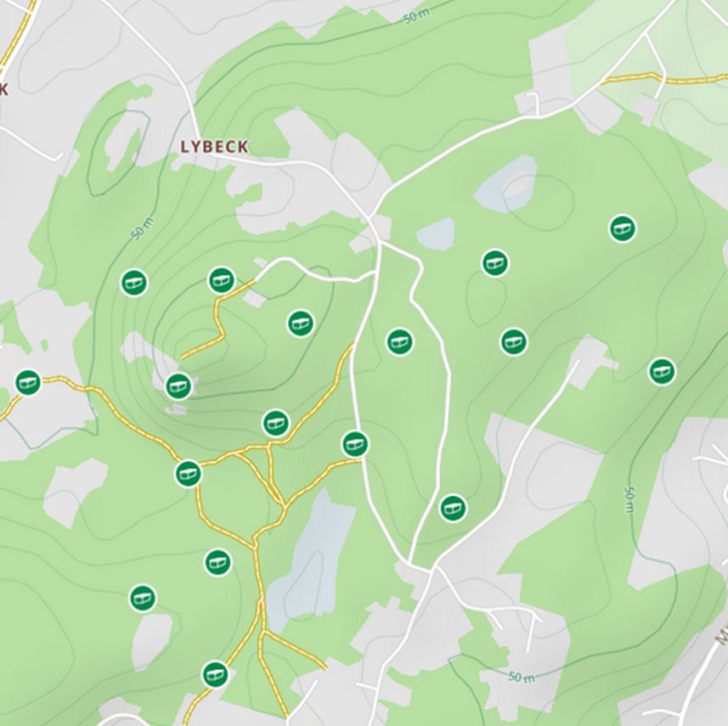Click the southernmost marker on the yellow trail
The height and width of the screenshot is (726, 728).
click(216, 674)
